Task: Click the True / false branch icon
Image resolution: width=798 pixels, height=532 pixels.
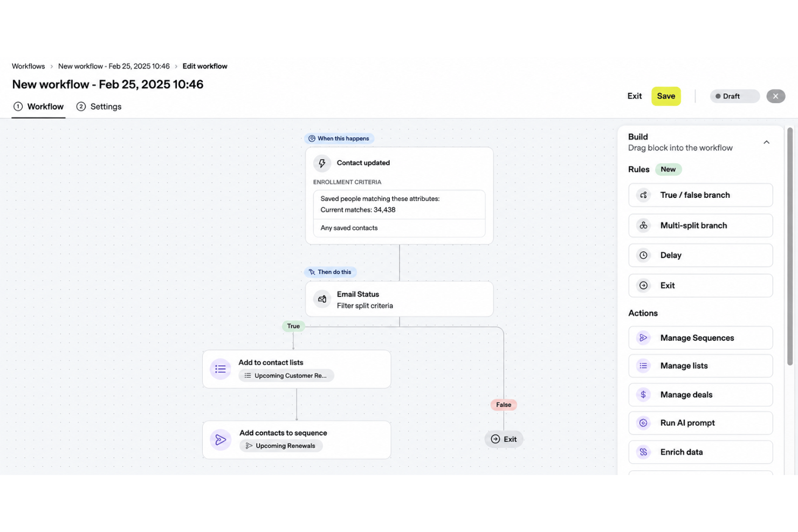Action: tap(643, 195)
